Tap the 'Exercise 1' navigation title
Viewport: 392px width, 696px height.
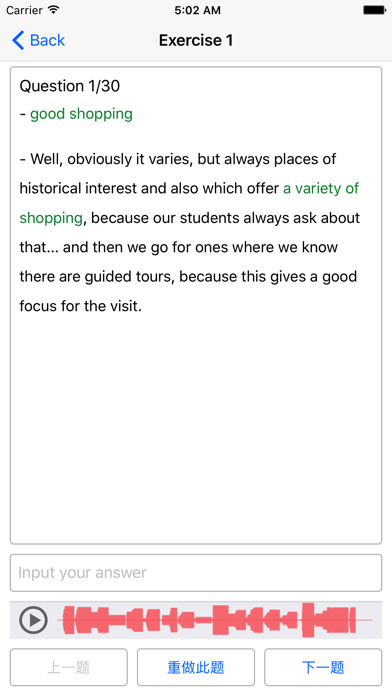point(196,40)
